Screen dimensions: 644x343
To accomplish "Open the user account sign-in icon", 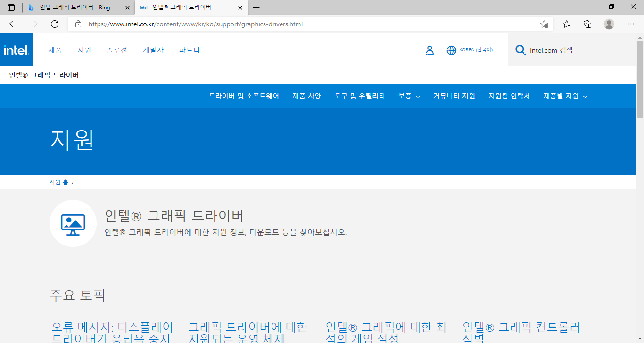I will click(x=429, y=50).
